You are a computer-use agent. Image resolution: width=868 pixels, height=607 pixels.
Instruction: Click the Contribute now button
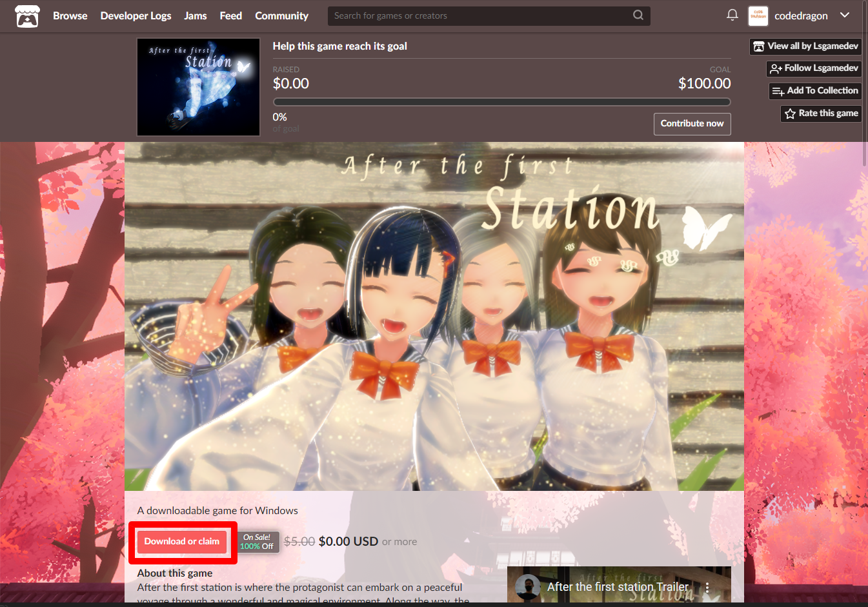click(x=692, y=124)
